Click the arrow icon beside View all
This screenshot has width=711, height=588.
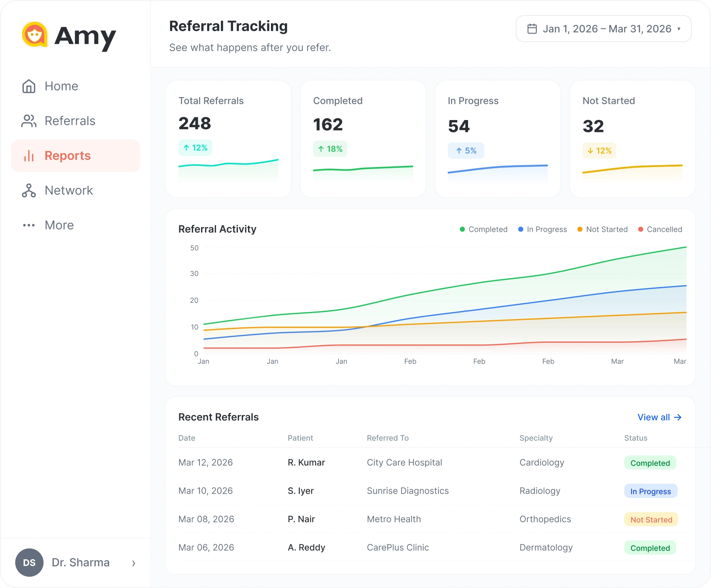click(678, 417)
